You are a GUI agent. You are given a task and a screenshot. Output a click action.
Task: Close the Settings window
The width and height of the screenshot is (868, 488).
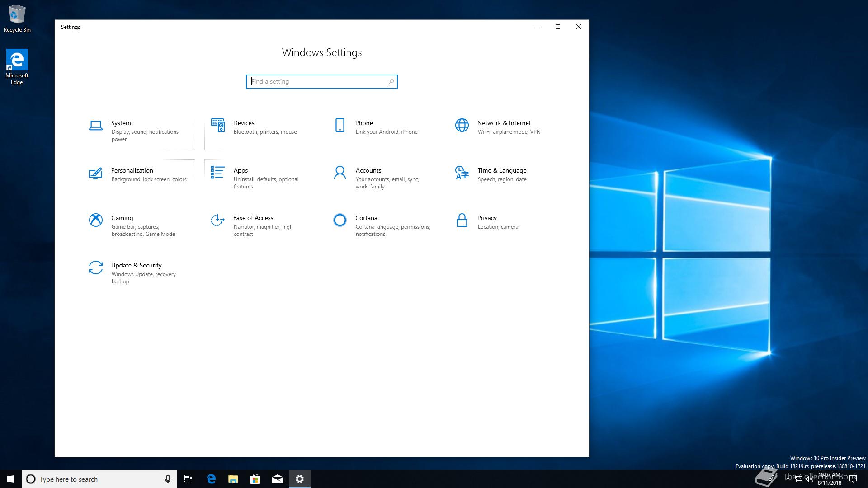(x=579, y=27)
